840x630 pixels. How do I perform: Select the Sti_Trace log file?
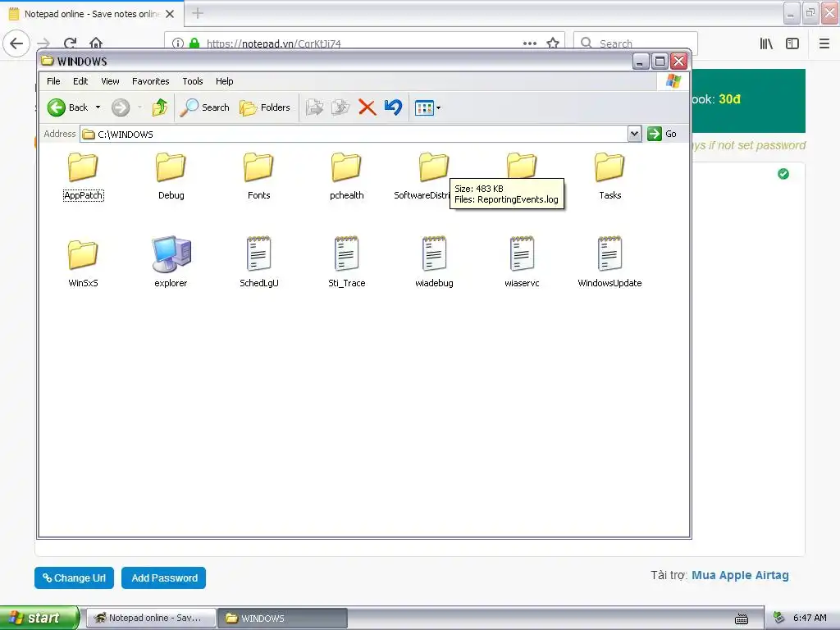(347, 262)
